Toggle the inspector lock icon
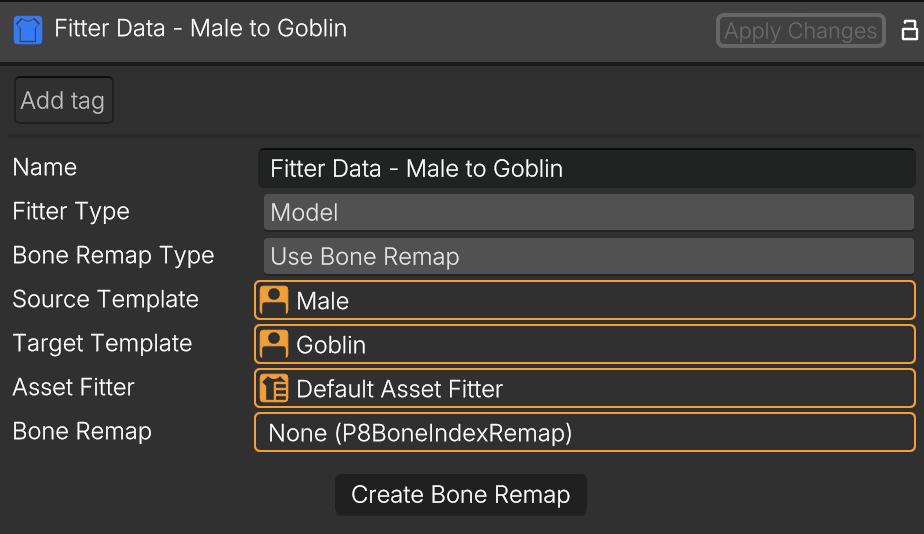This screenshot has height=534, width=924. point(910,30)
